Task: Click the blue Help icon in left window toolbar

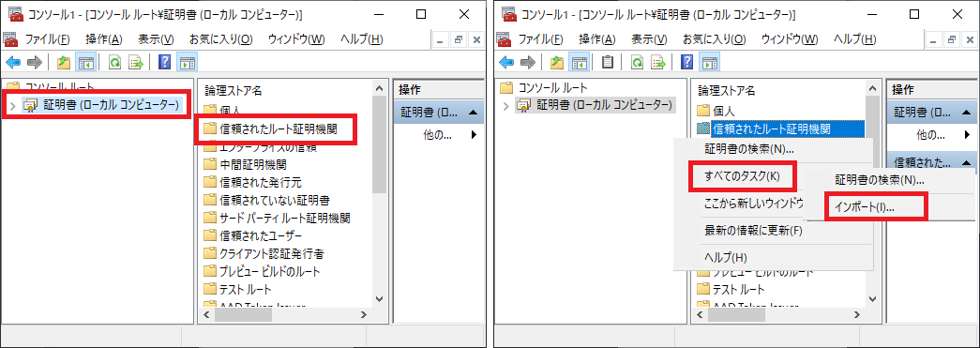Action: [165, 62]
